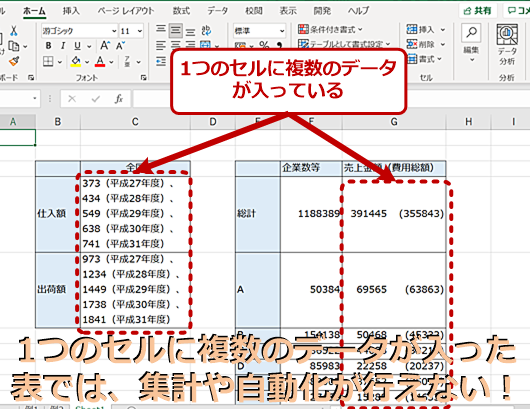
Task: Launch データ分析 data analysis
Action: click(507, 45)
